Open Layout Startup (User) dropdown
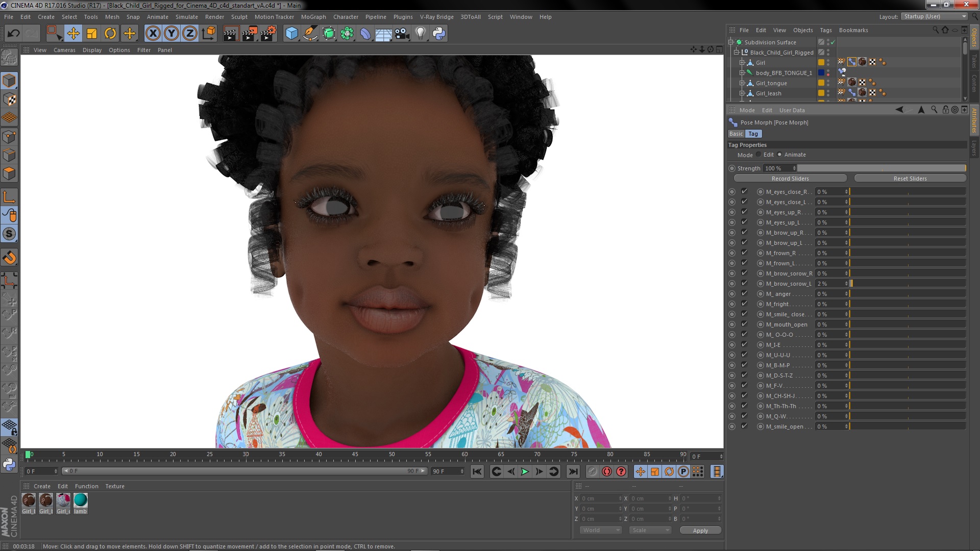Screen dimensions: 980x551 coord(934,17)
